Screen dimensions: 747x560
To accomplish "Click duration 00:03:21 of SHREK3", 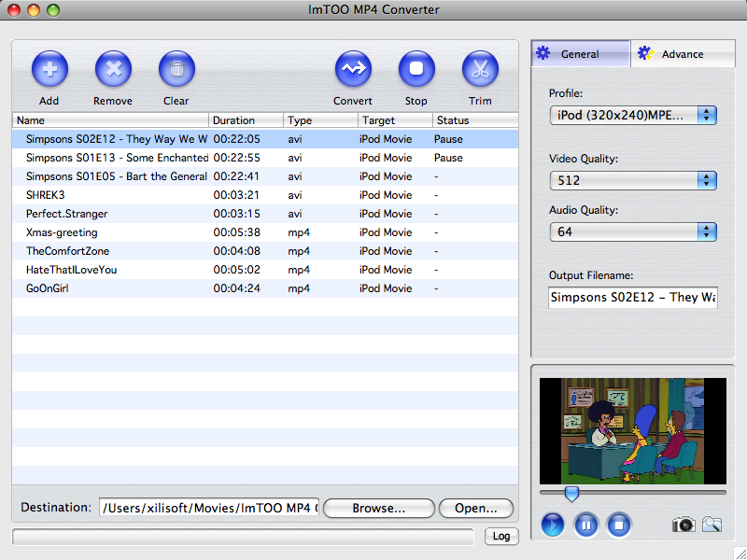I will (x=237, y=195).
